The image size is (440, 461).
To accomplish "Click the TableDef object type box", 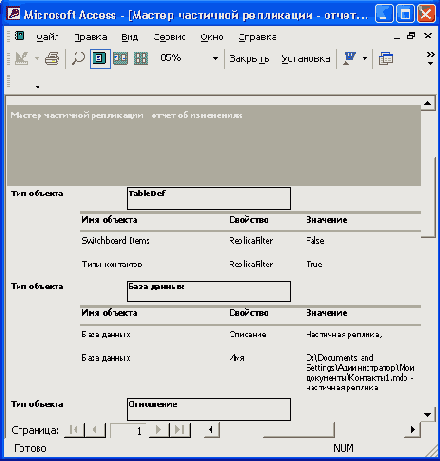I will click(209, 198).
